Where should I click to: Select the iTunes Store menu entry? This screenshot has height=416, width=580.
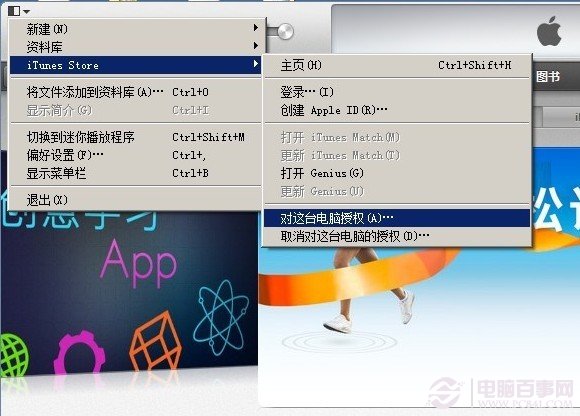[x=135, y=65]
